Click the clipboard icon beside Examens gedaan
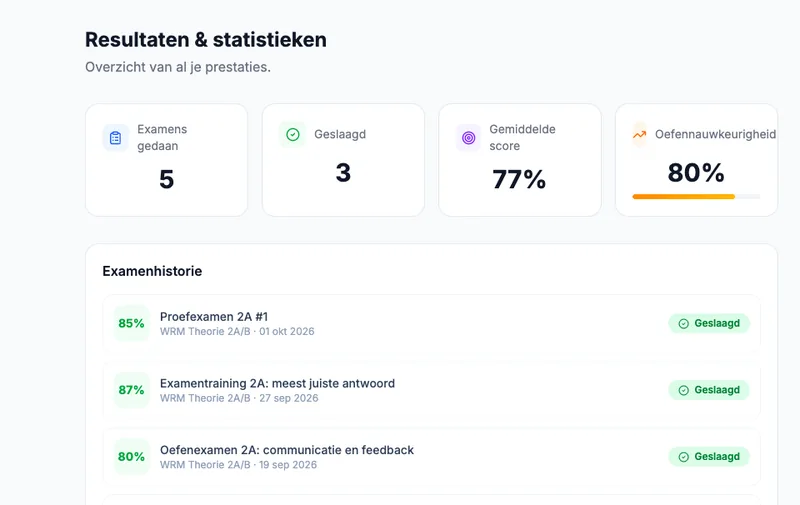This screenshot has height=505, width=800. (115, 138)
